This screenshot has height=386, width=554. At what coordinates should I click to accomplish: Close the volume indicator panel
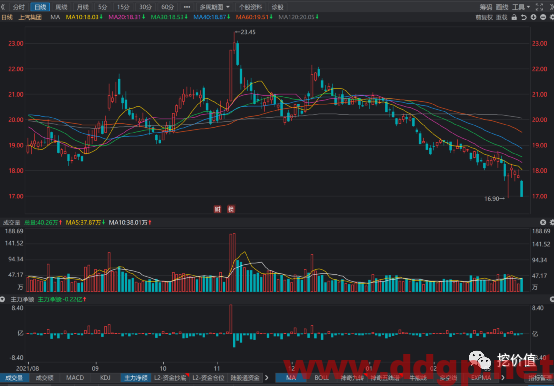pyautogui.click(x=543, y=222)
